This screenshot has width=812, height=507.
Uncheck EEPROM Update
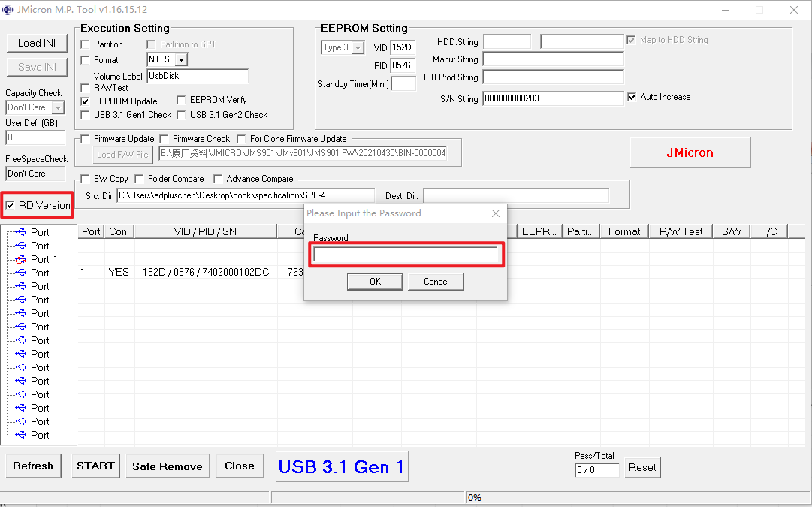tap(86, 101)
